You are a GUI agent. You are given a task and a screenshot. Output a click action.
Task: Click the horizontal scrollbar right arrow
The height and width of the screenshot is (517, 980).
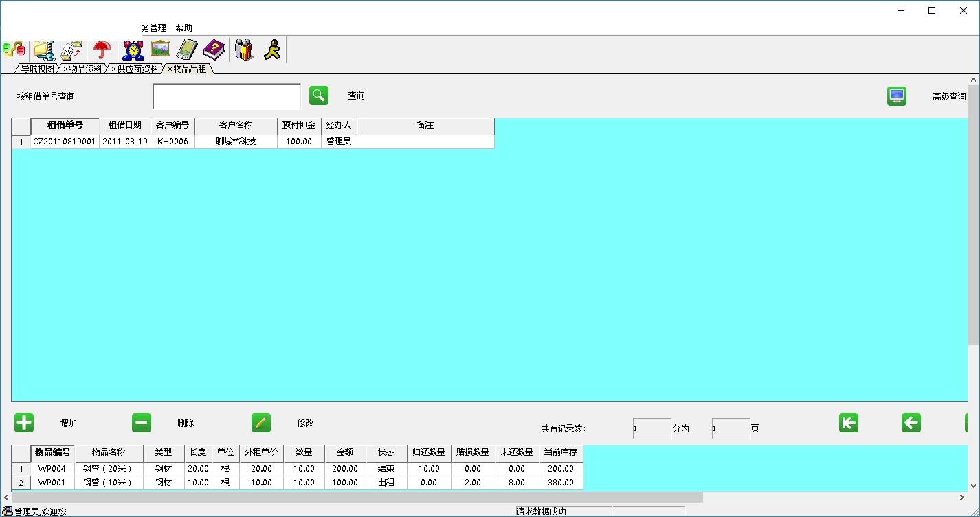point(962,497)
